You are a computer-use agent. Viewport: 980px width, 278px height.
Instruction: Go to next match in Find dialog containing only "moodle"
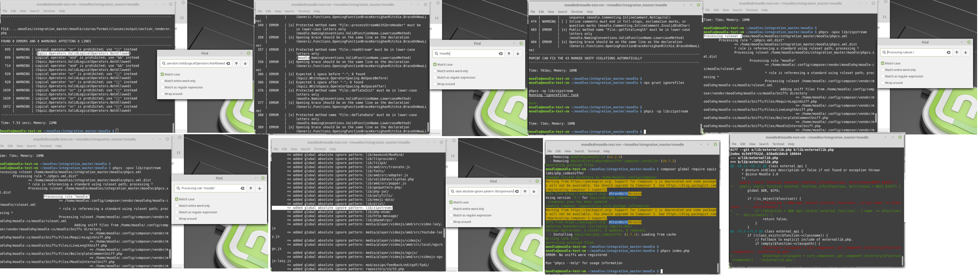point(517,54)
